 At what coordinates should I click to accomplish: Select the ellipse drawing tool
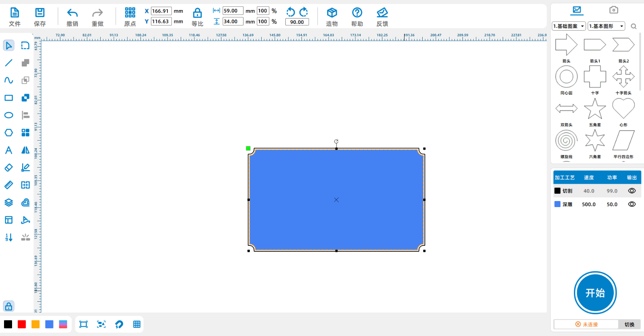tap(8, 115)
